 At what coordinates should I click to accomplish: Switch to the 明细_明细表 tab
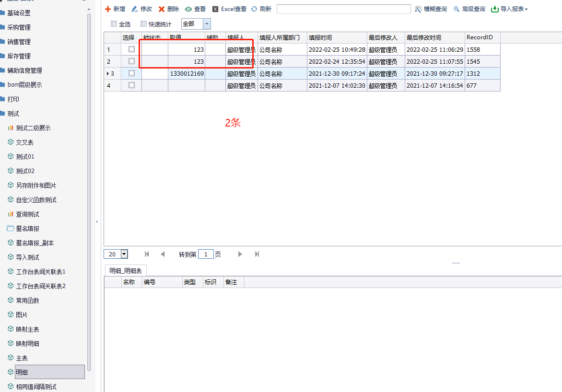pyautogui.click(x=126, y=271)
